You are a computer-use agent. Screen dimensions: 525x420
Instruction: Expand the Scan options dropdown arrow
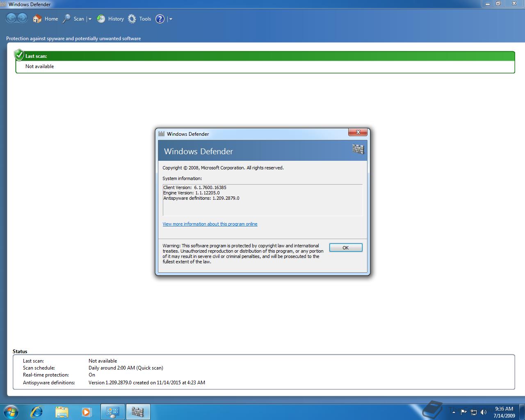90,19
